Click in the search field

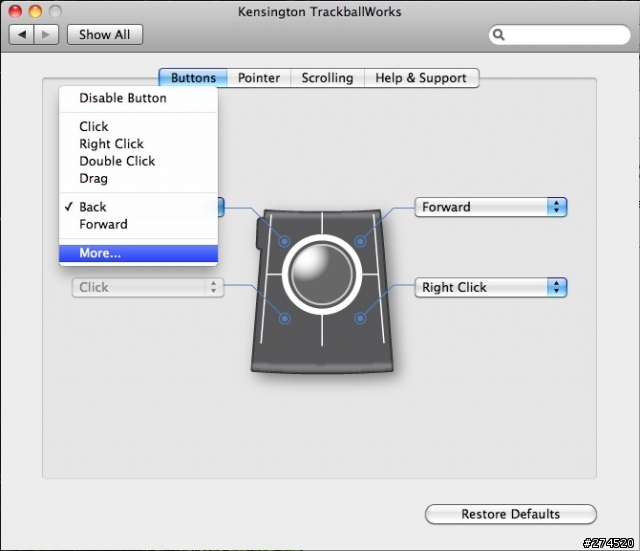click(x=559, y=35)
